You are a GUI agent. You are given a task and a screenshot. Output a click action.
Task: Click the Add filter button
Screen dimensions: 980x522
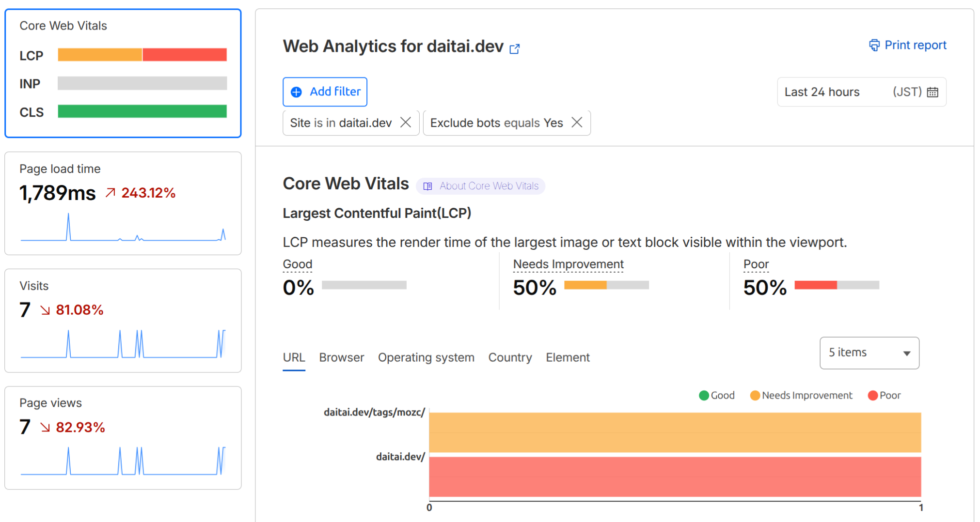coord(325,92)
